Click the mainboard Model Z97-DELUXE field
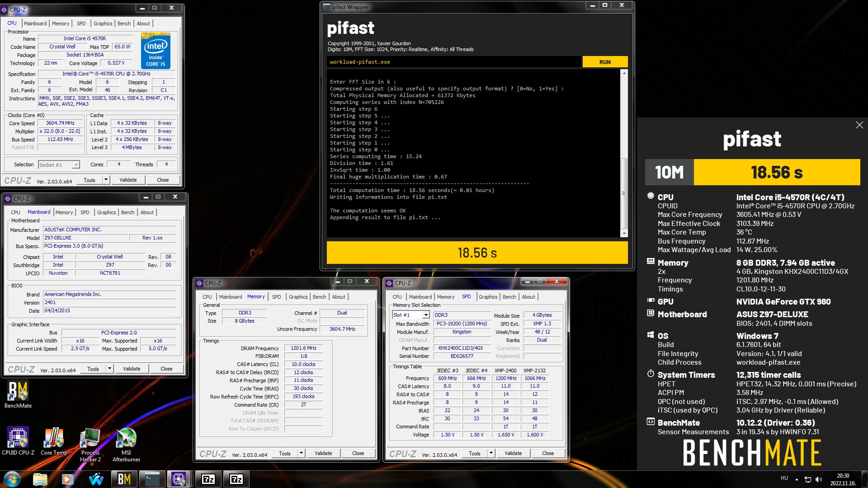868x488 pixels. pos(85,238)
